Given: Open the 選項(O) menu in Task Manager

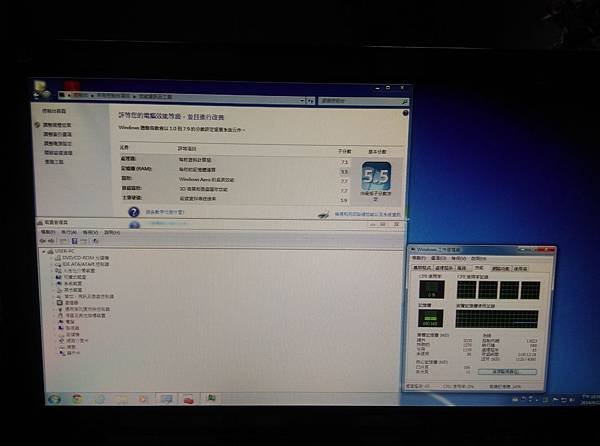Looking at the screenshot, I should [440, 259].
